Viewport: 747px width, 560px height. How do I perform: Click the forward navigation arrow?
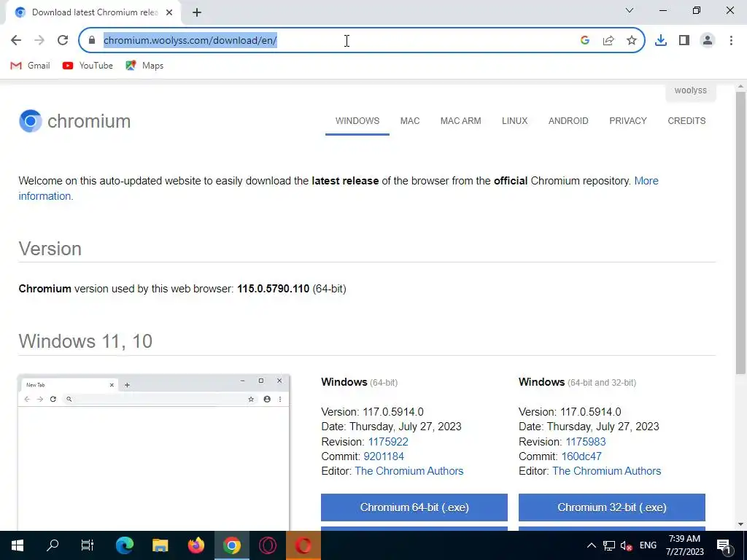[39, 40]
